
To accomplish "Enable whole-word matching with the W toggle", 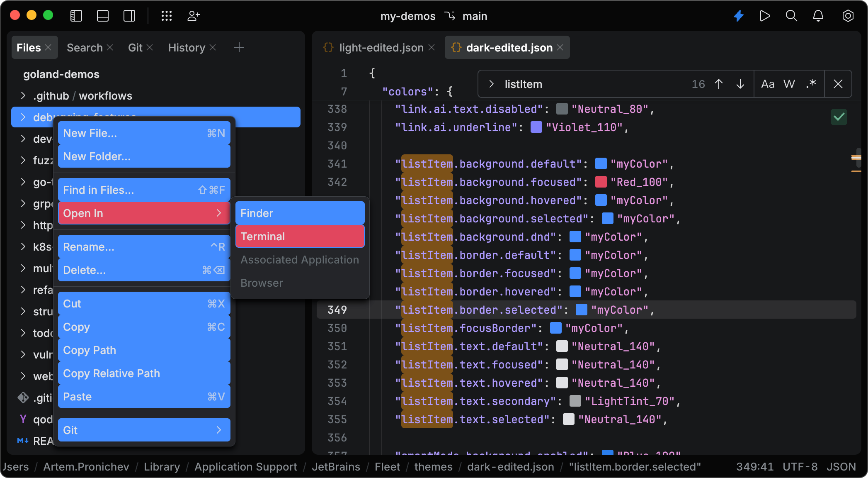I will (789, 84).
